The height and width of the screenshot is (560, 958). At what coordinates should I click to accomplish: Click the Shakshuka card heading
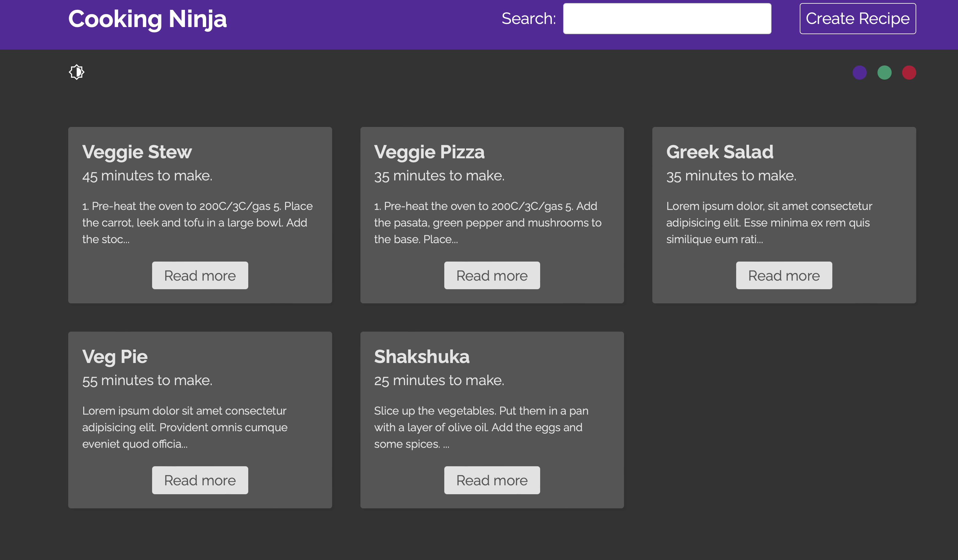coord(422,356)
